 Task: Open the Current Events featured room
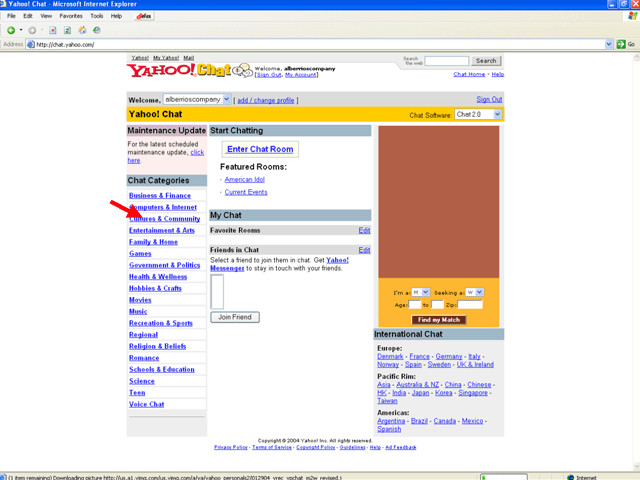(246, 192)
